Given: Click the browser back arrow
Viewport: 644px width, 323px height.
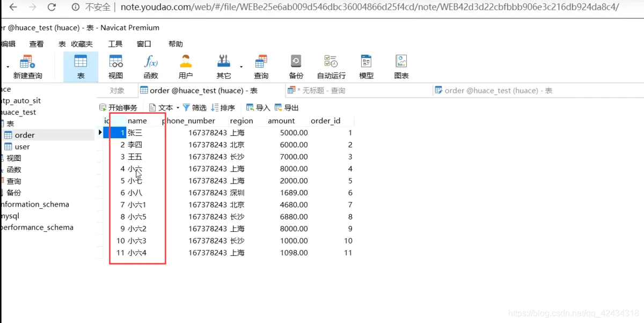Looking at the screenshot, I should click(13, 7).
